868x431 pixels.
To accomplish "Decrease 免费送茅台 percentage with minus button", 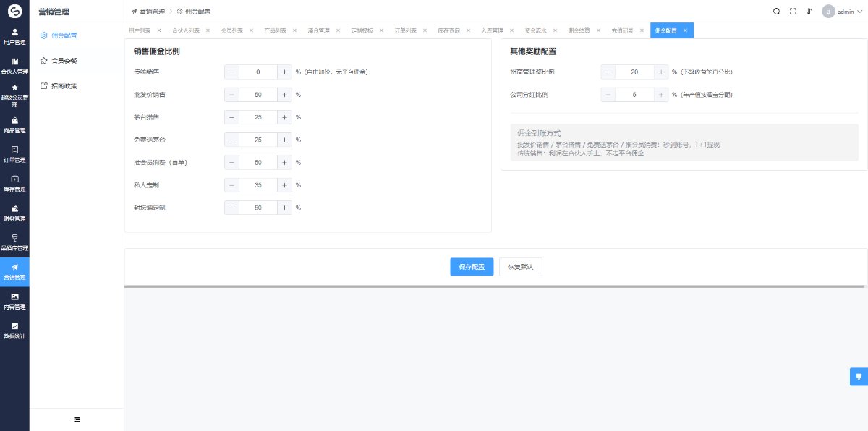I will tap(231, 140).
